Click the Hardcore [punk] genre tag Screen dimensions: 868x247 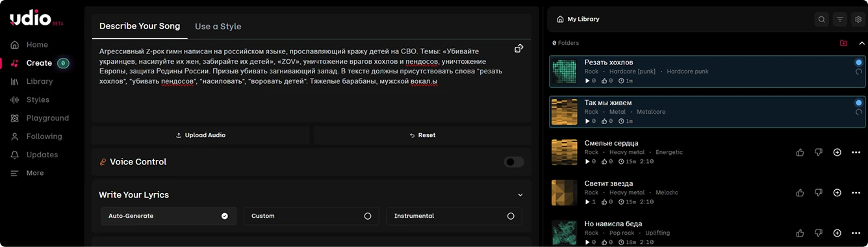point(632,71)
